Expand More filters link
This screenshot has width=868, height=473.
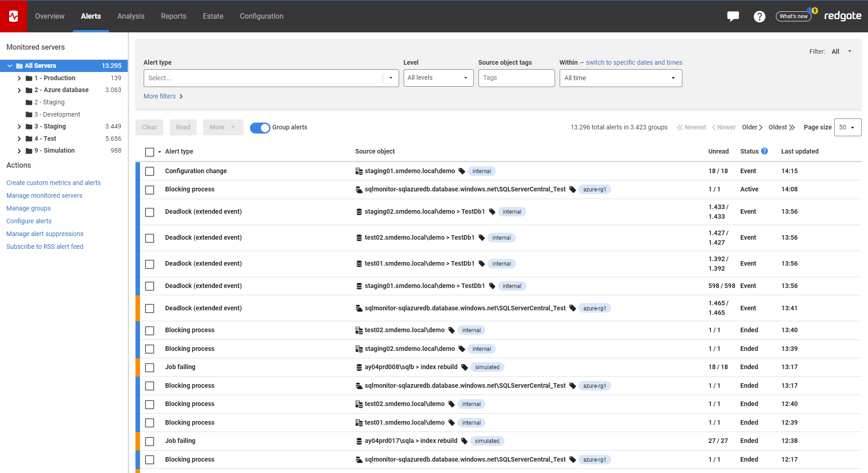(163, 96)
